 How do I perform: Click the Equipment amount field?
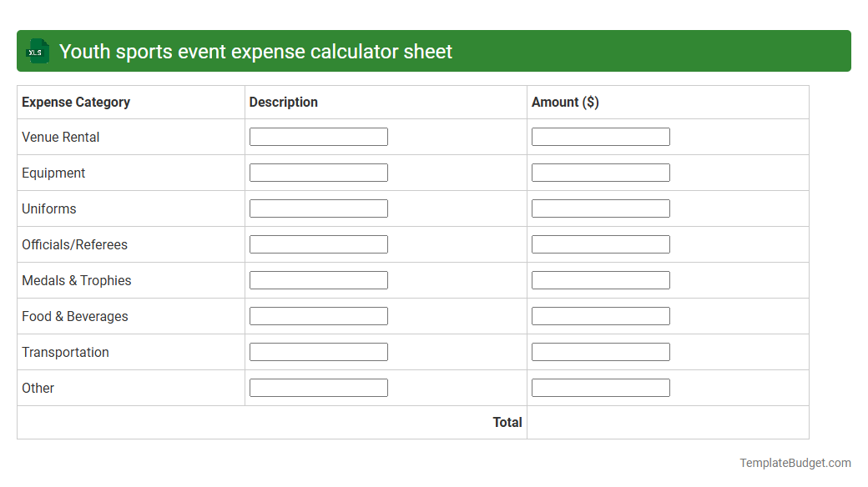[600, 172]
